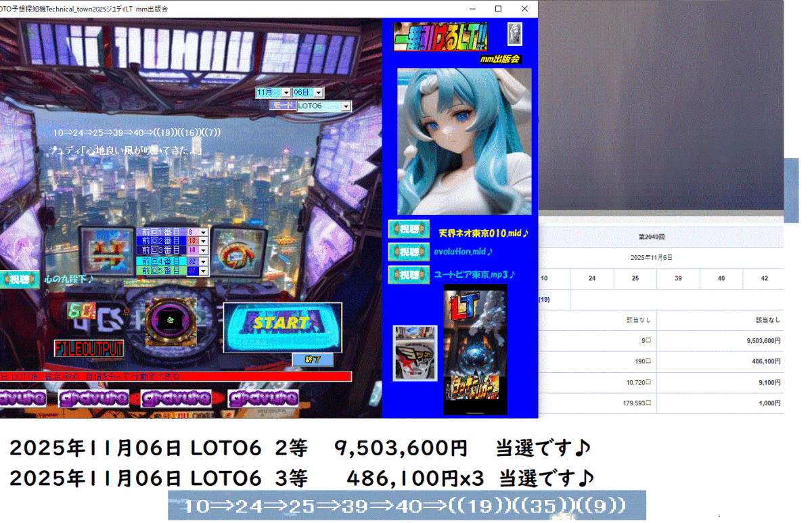Expand the 前回2番目 number dropdown
Image resolution: width=812 pixels, height=523 pixels.
pyautogui.click(x=204, y=241)
